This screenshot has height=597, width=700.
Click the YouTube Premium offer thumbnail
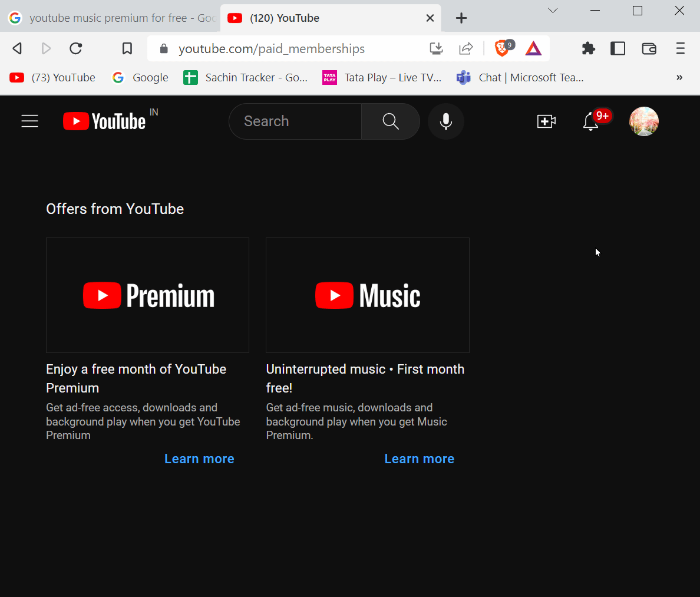click(147, 295)
